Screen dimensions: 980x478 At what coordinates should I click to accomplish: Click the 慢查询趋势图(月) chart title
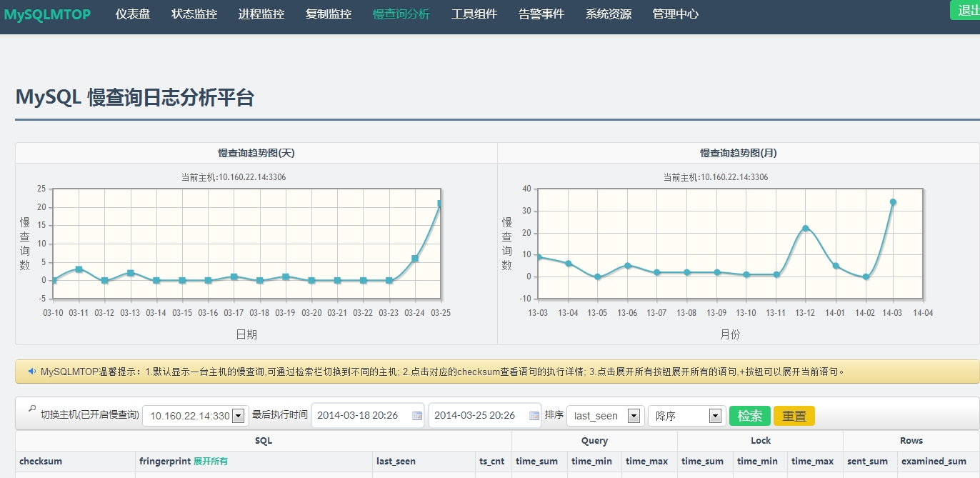pyautogui.click(x=739, y=153)
